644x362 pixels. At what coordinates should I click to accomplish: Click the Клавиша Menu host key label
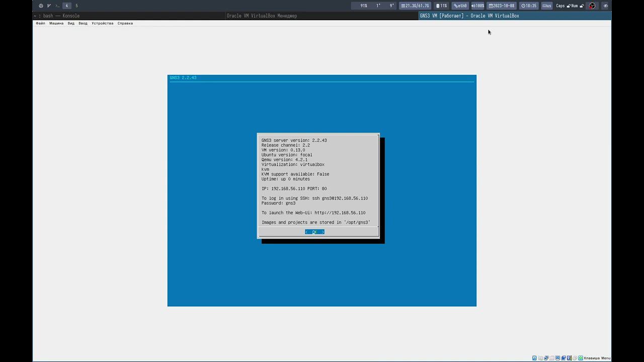point(597,358)
